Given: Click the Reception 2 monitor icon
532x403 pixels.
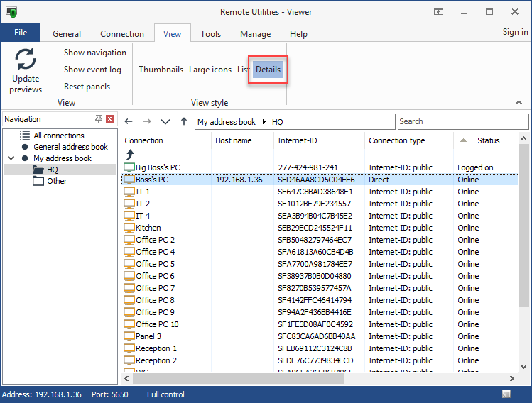Looking at the screenshot, I should click(129, 360).
